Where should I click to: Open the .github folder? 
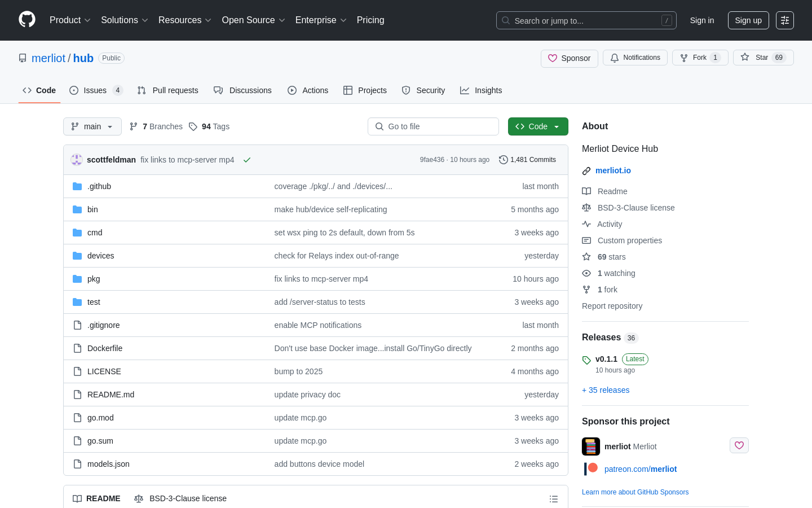point(99,186)
